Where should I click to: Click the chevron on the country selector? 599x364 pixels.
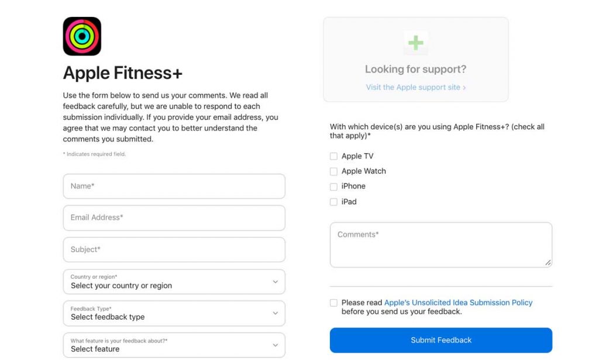click(x=276, y=282)
